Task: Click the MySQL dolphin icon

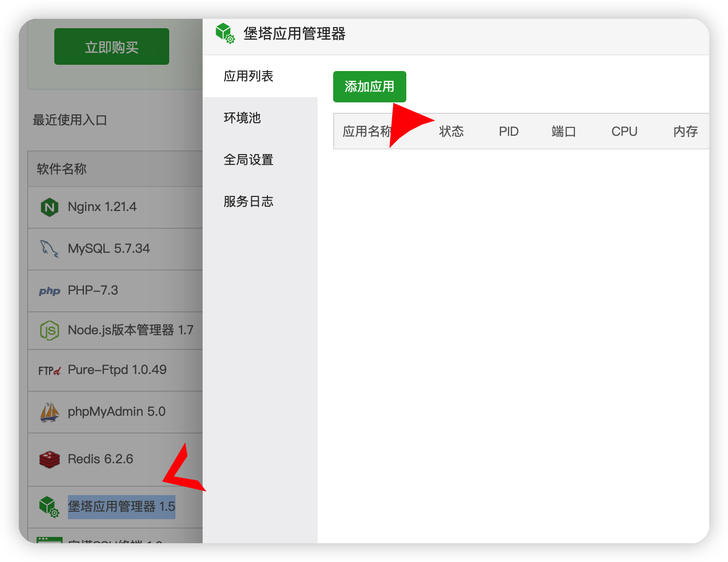Action: point(50,249)
